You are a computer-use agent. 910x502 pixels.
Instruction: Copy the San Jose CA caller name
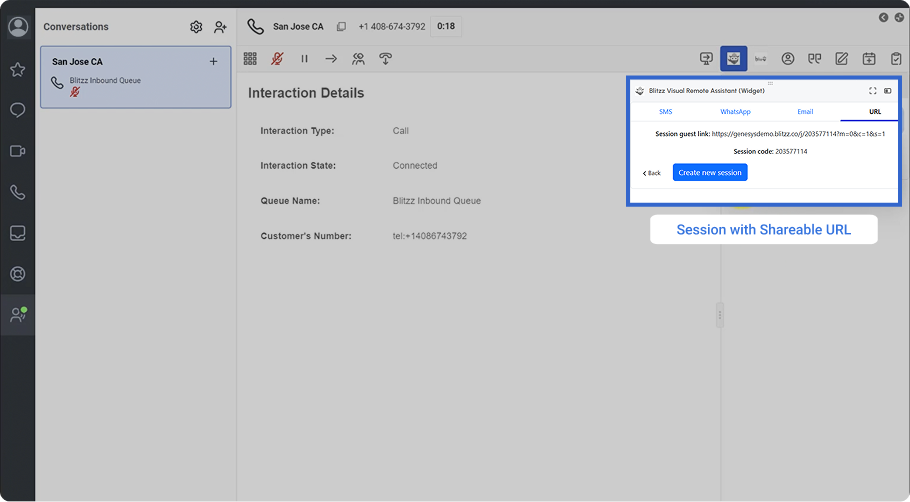[341, 27]
